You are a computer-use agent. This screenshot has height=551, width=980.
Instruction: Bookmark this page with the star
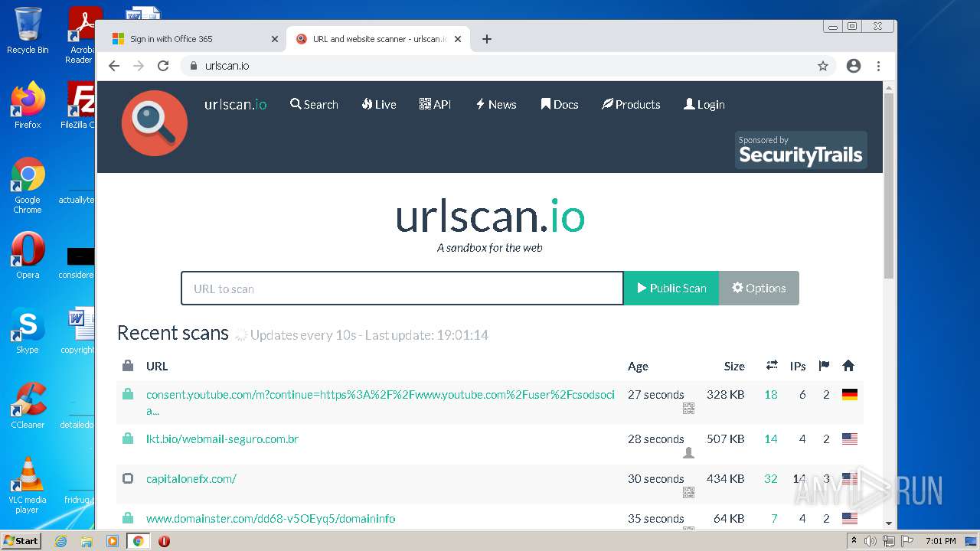(823, 66)
